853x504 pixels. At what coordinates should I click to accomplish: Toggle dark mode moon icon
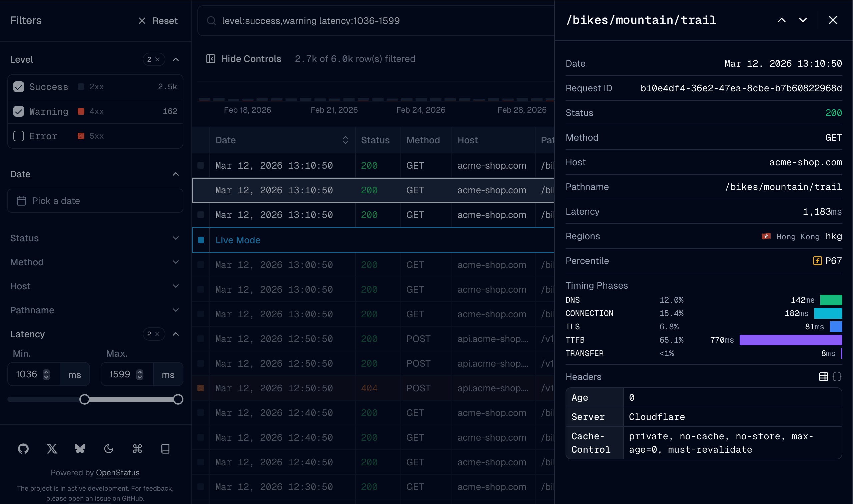coord(109,449)
